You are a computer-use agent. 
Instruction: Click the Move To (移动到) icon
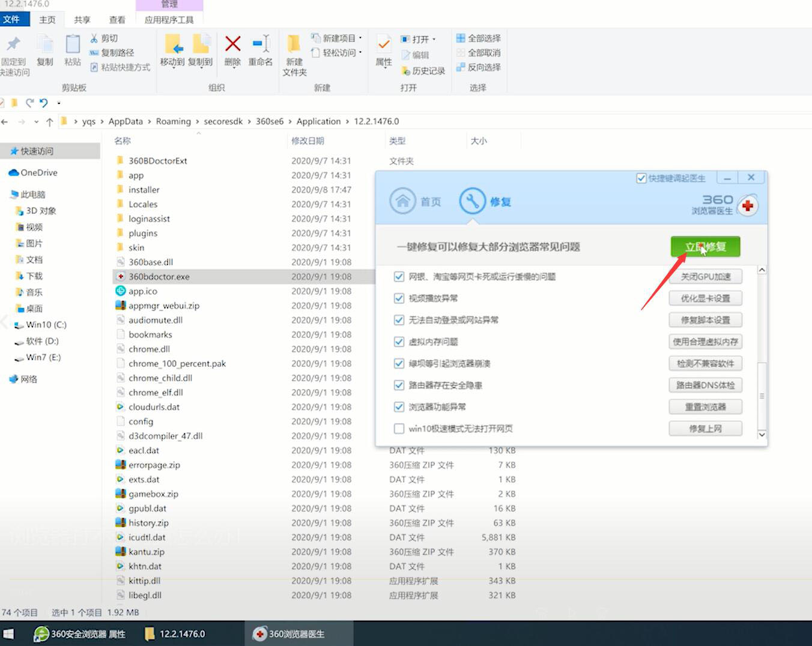(173, 44)
